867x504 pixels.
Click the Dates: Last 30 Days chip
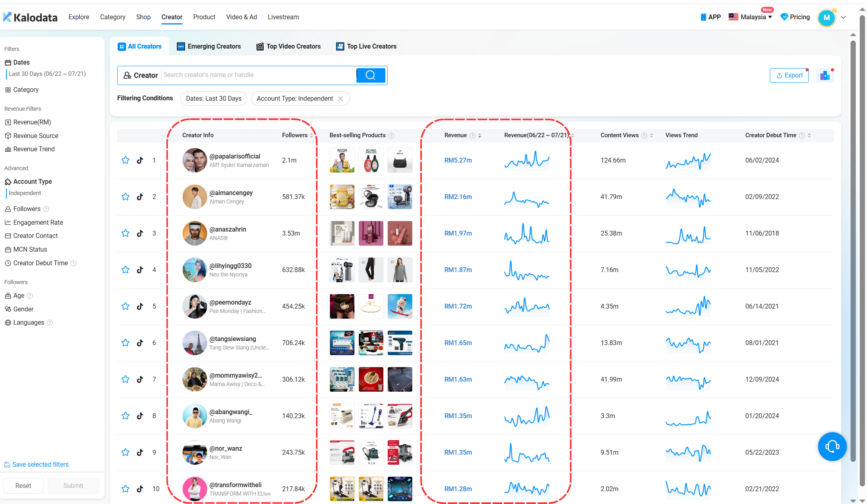point(214,99)
